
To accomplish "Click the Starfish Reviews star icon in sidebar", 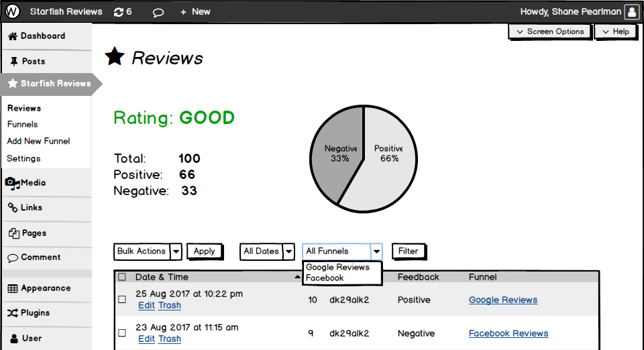I will click(13, 83).
